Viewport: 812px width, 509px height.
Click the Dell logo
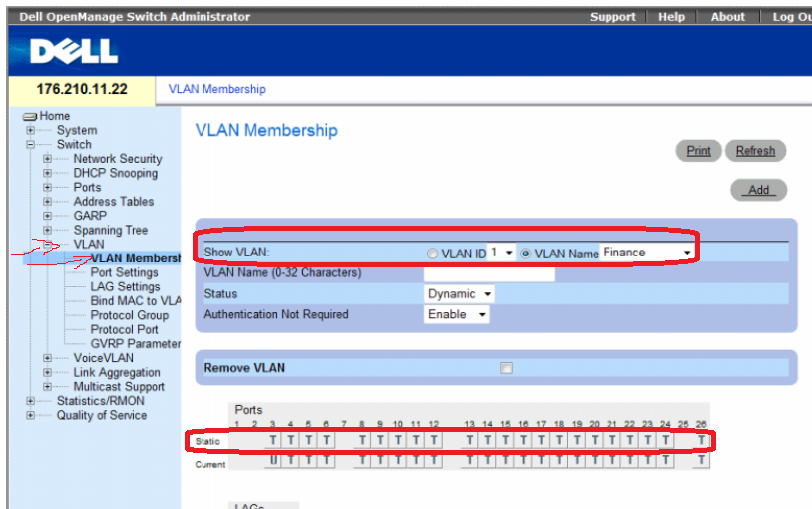coord(74,51)
